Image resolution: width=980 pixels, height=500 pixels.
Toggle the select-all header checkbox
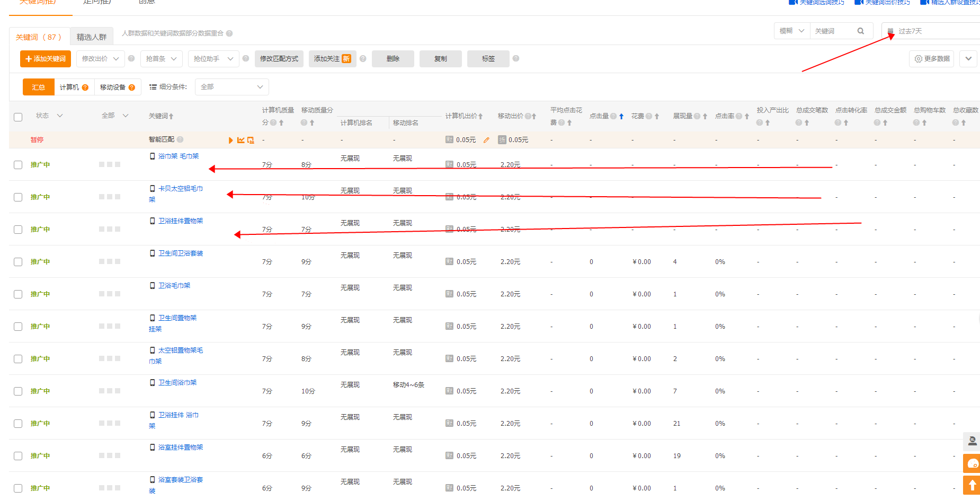(x=18, y=117)
